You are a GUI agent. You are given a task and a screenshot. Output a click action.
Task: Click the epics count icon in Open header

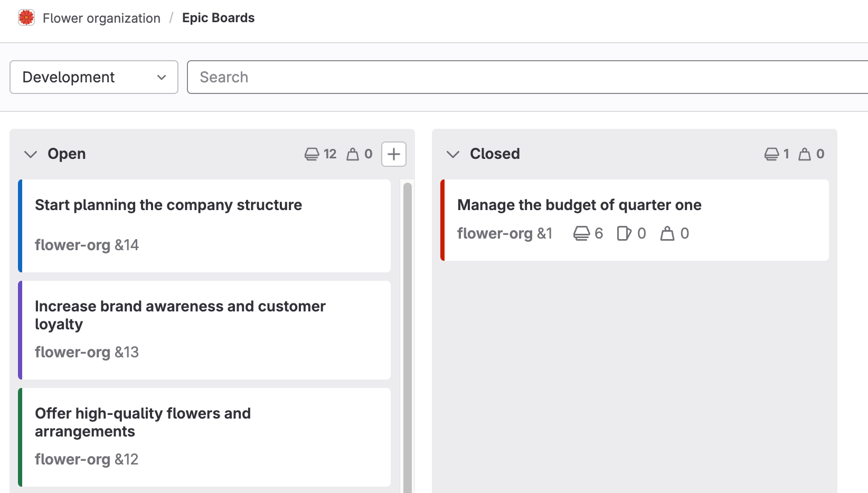tap(312, 154)
